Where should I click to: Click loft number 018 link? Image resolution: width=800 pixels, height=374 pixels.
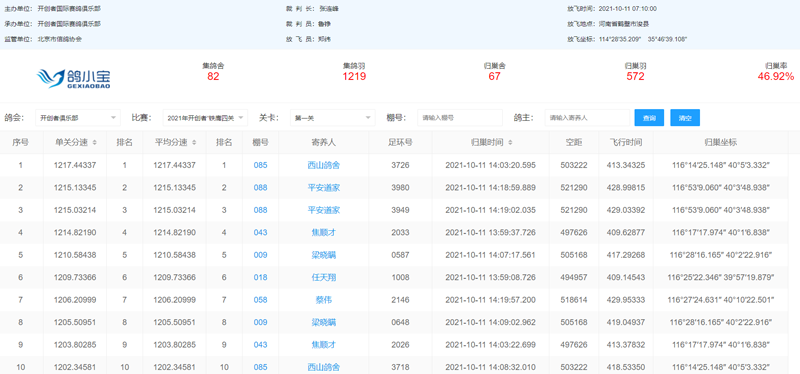pyautogui.click(x=260, y=278)
